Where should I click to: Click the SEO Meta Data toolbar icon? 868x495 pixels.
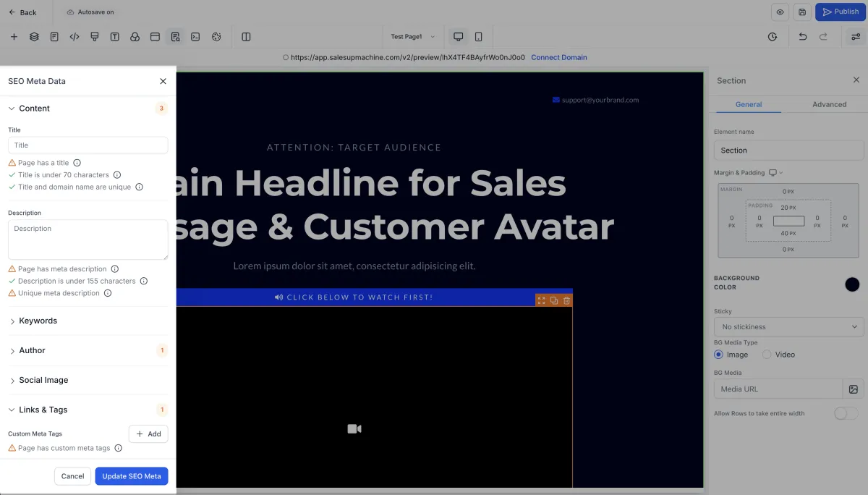(x=175, y=36)
